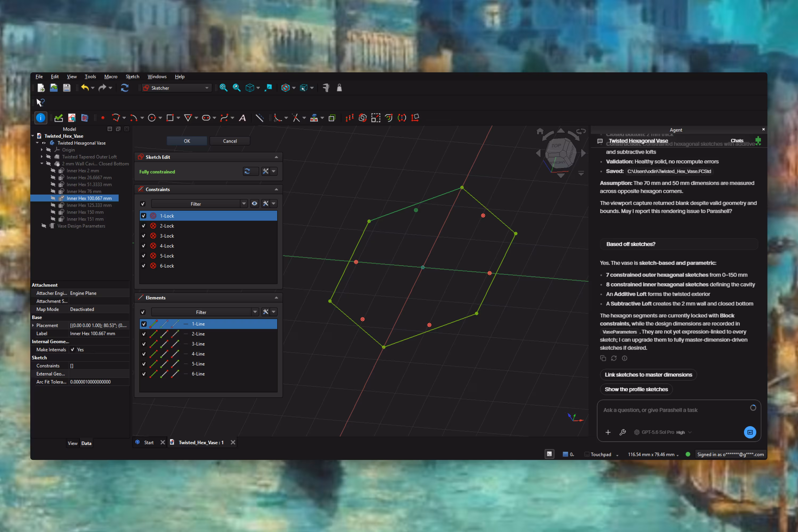Select the 5-Lock constraint row
The image size is (798, 532).
[208, 256]
